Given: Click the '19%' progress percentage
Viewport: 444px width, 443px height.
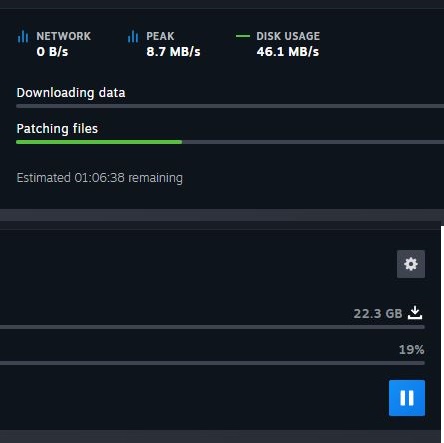Looking at the screenshot, I should pyautogui.click(x=412, y=350).
